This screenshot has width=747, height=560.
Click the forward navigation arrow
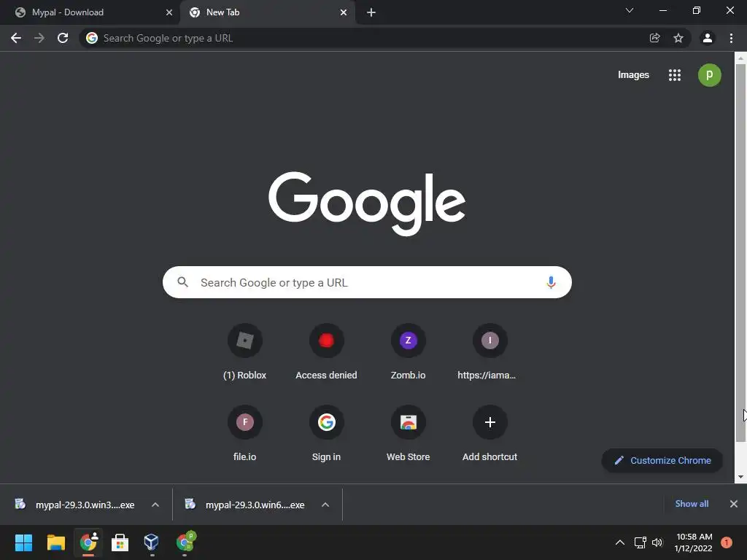point(39,38)
